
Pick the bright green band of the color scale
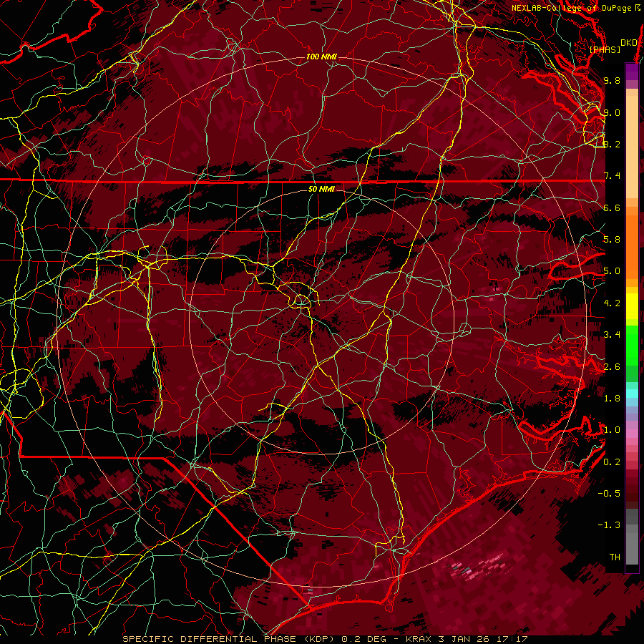click(x=632, y=344)
